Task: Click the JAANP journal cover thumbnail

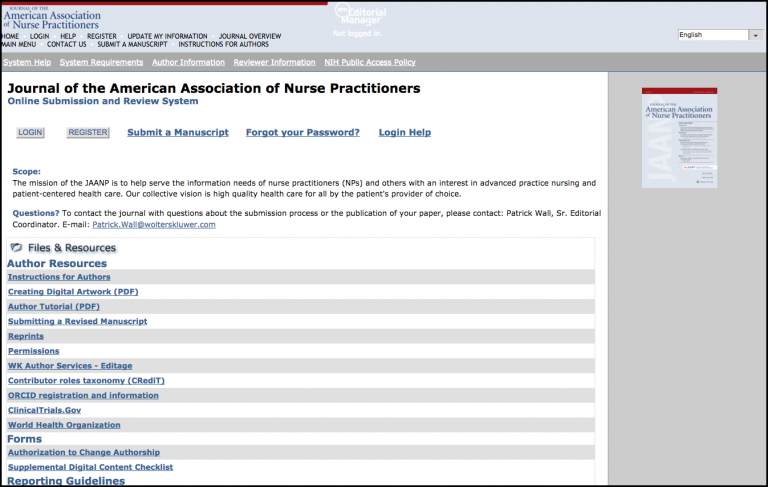Action: click(679, 138)
